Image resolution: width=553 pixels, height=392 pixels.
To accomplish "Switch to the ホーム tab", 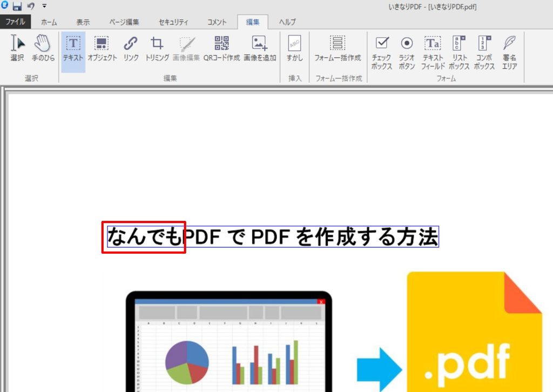I will coord(49,22).
